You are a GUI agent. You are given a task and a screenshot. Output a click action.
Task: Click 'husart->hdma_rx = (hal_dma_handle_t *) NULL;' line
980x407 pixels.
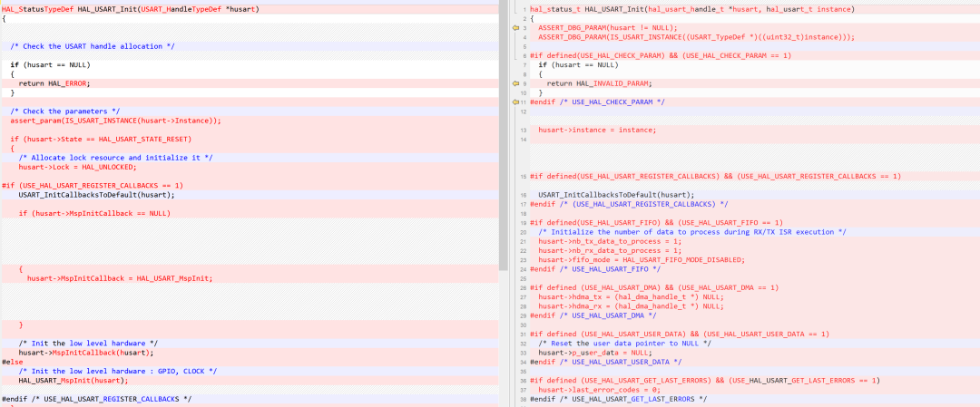[632, 306]
